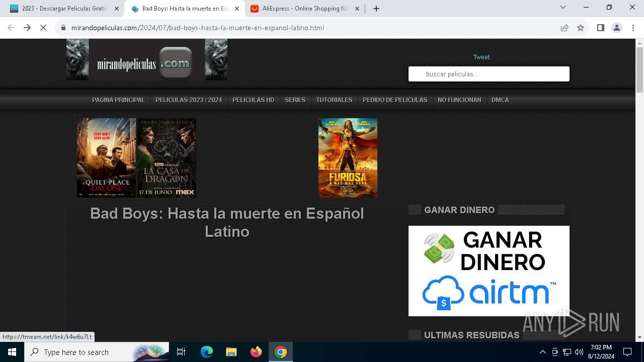644x362 pixels.
Task: Click the scrollbar down arrow
Action: pos(639,337)
